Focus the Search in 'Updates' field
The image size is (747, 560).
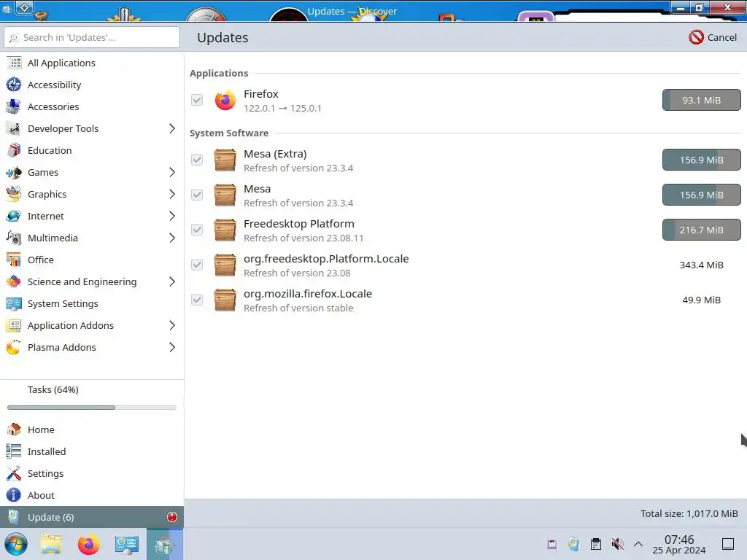pos(91,37)
